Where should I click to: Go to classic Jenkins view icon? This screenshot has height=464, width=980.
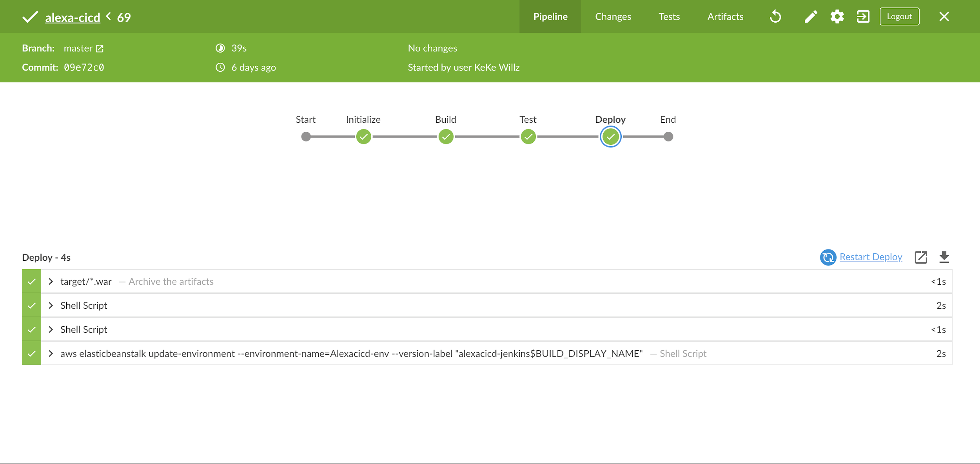point(863,16)
